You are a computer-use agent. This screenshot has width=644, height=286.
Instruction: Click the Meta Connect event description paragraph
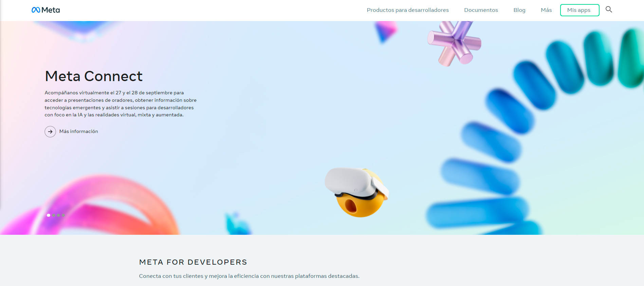[120, 104]
